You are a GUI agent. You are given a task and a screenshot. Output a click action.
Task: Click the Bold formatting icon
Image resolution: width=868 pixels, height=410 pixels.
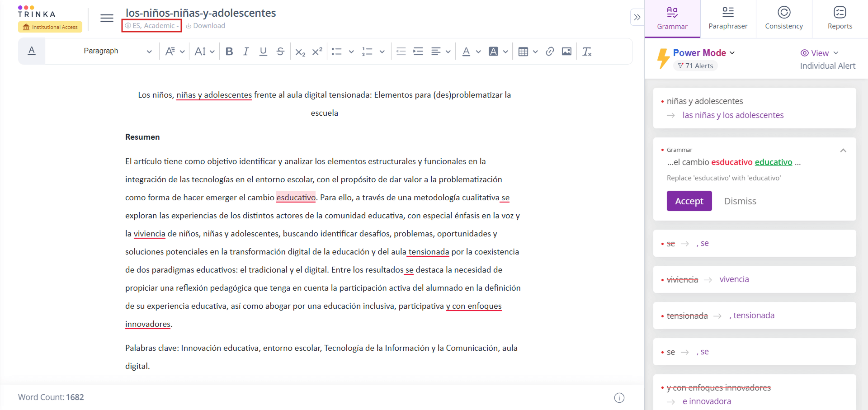(229, 52)
